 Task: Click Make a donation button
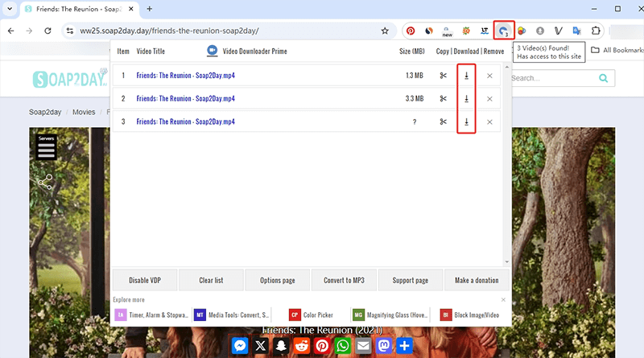click(477, 280)
